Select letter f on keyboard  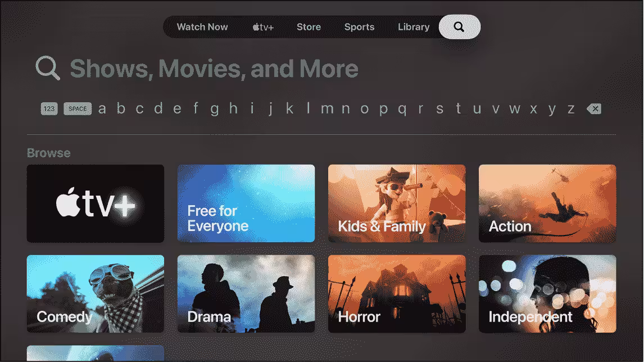[196, 108]
